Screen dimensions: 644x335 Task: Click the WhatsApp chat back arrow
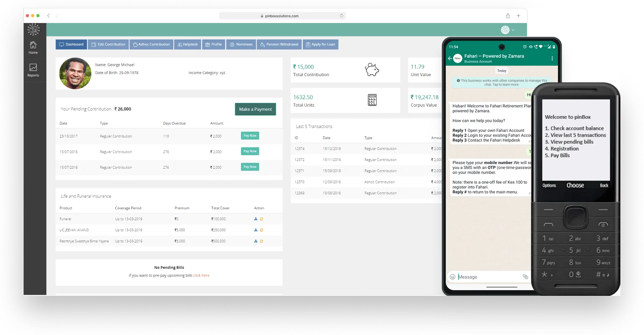coord(450,58)
